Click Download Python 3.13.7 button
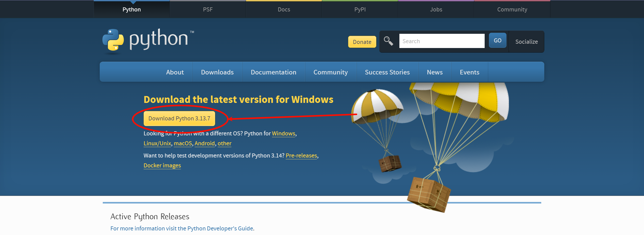The image size is (644, 235). coord(179,118)
